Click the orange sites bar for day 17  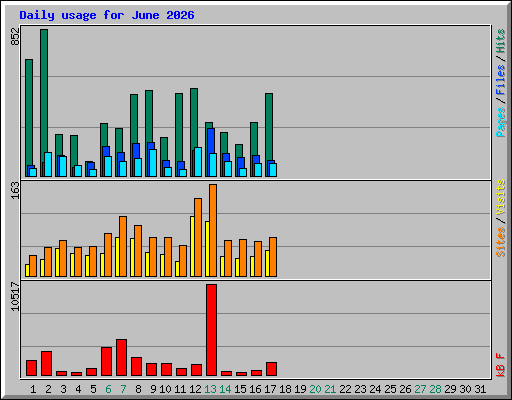pos(273,257)
